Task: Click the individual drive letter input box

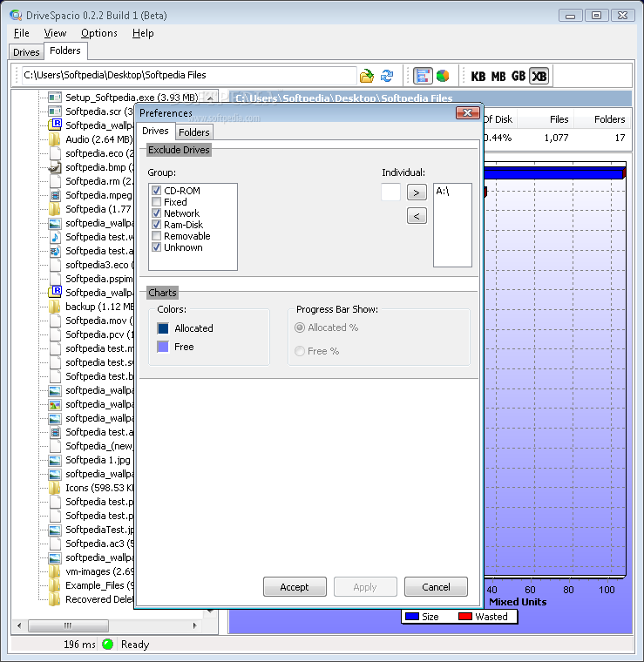Action: tap(390, 193)
